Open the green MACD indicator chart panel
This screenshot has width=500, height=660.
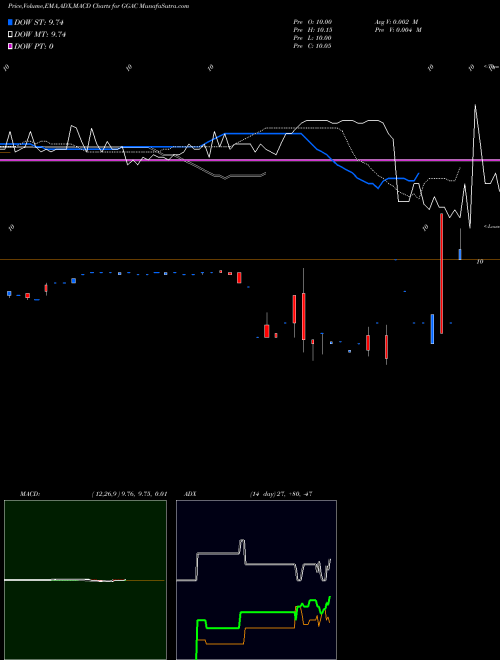(x=85, y=580)
